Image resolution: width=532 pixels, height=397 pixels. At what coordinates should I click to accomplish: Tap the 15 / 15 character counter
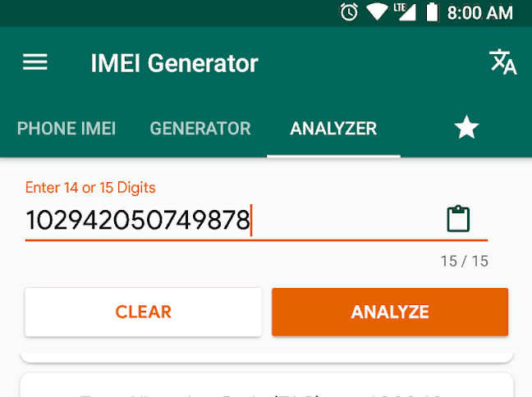point(465,261)
